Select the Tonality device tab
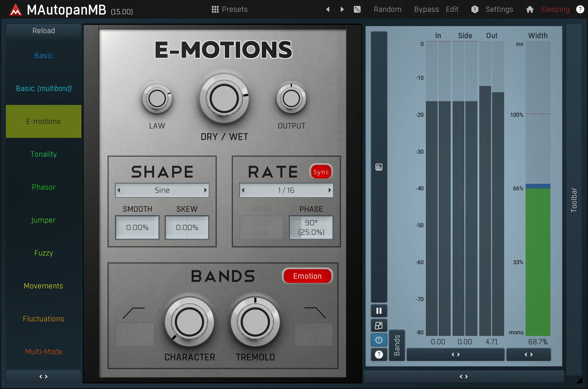The height and width of the screenshot is (389, 588). [44, 154]
